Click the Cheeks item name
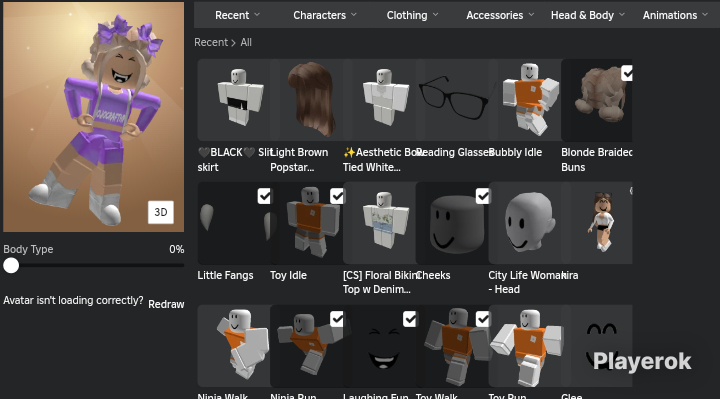Screen dimensions: 720x399 [x=433, y=275]
